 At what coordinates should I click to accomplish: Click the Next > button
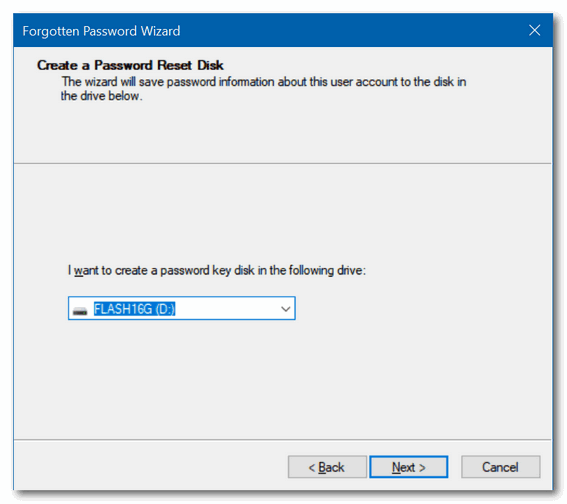[x=408, y=467]
